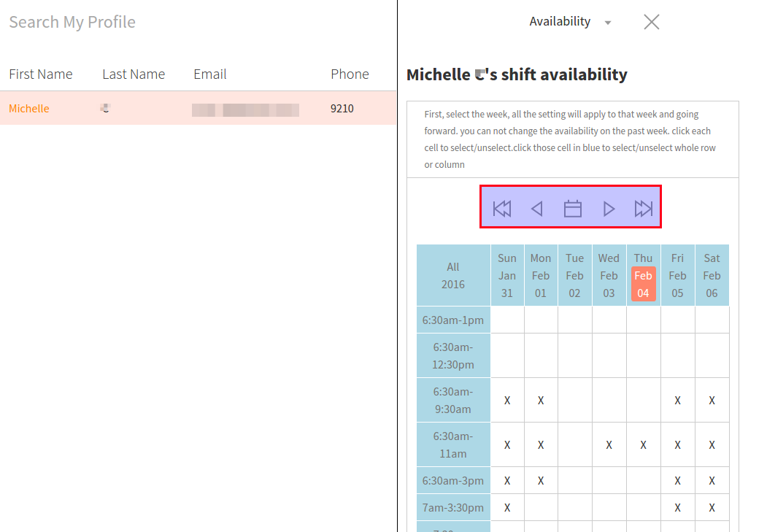Toggle Sunday 6:30am-9:30am availability cell
Image resolution: width=767 pixels, height=532 pixels.
click(507, 401)
